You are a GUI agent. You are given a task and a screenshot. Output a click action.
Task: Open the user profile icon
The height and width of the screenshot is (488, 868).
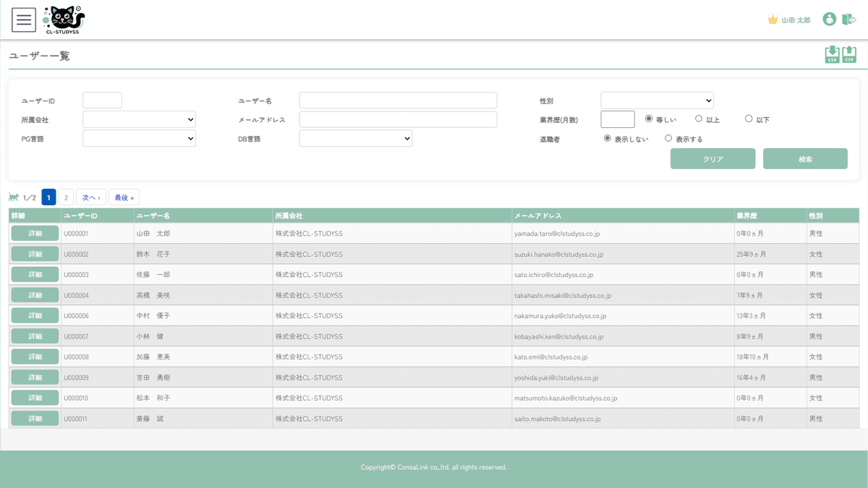tap(829, 20)
